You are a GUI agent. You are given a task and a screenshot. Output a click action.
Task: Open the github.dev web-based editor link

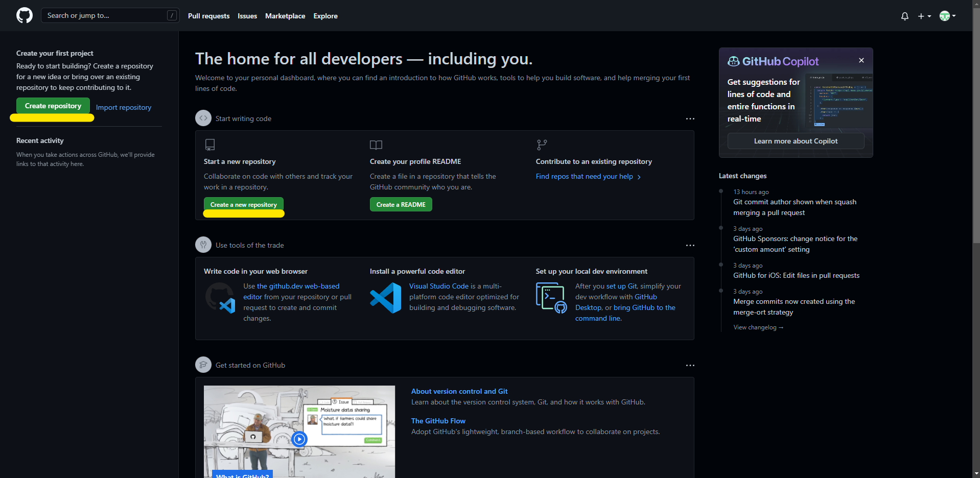click(x=291, y=291)
